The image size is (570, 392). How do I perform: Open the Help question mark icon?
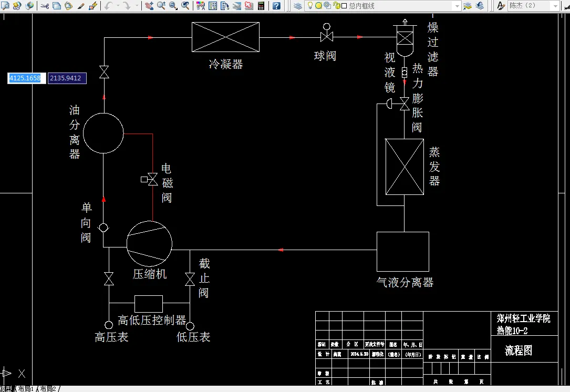pyautogui.click(x=276, y=5)
